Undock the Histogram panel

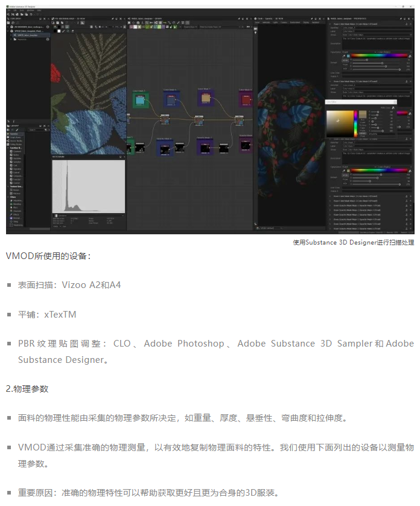click(x=120, y=157)
